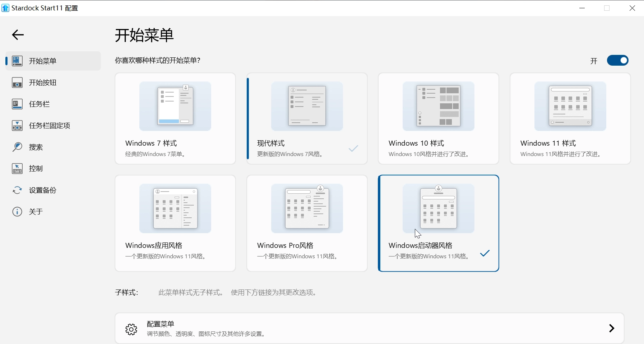Click the 开始按钮 sidebar icon

pos(17,83)
